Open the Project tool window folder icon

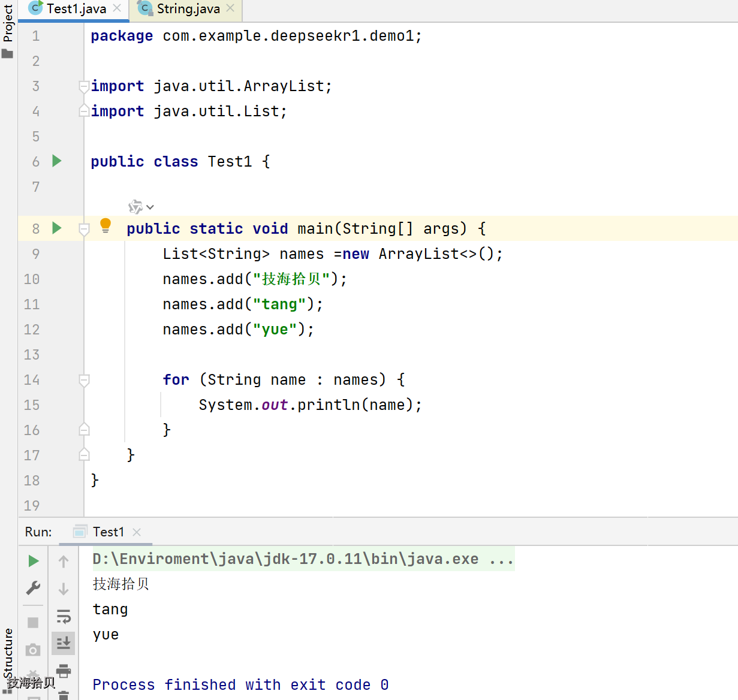coord(8,54)
